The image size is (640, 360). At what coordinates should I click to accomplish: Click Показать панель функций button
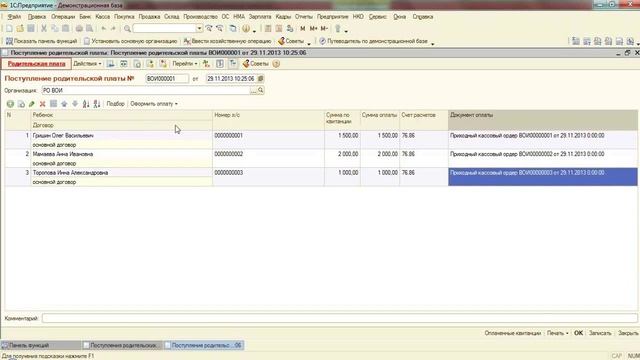coord(41,41)
